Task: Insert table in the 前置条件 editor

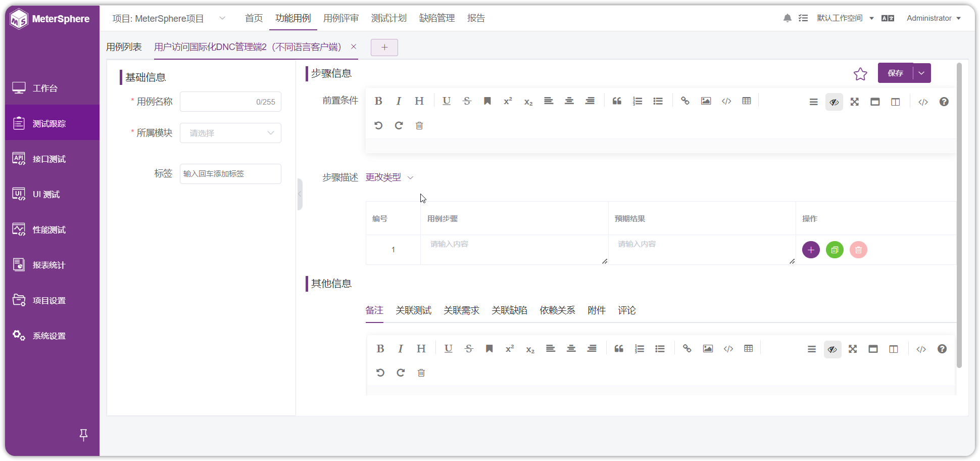Action: pos(747,101)
